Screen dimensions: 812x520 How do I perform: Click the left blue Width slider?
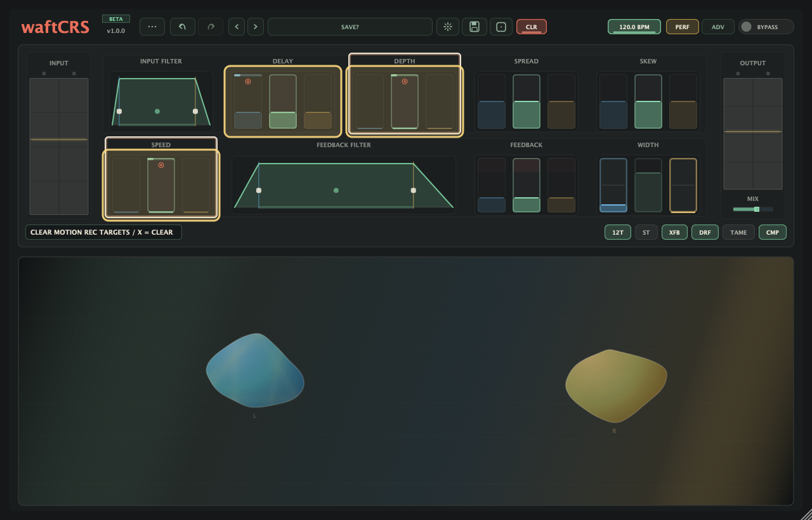pos(613,185)
